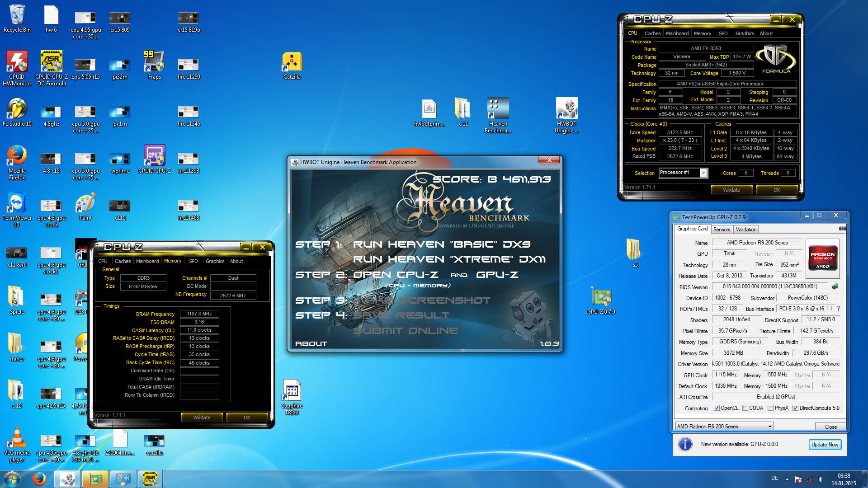868x488 pixels.
Task: Launch Mozilla Firefox from desktop
Action: click(x=17, y=162)
